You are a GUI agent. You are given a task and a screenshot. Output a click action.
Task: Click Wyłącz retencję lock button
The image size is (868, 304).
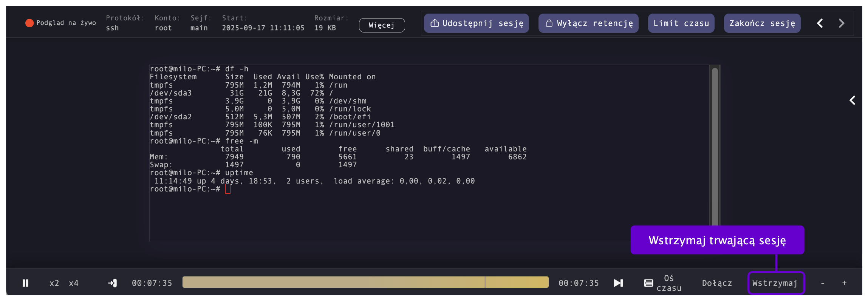pos(588,23)
